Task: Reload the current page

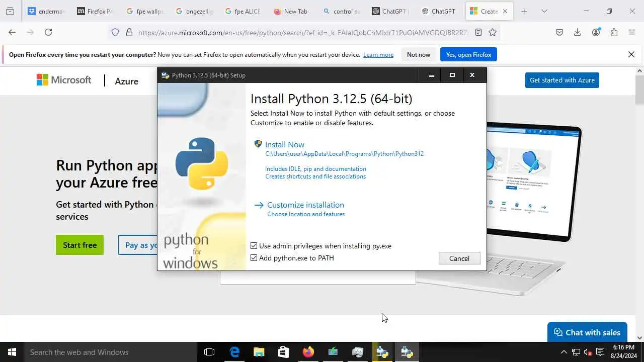Action: [48, 32]
